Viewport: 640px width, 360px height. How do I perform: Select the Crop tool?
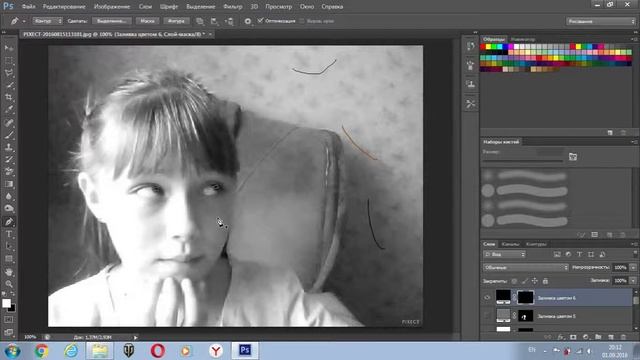(x=9, y=98)
